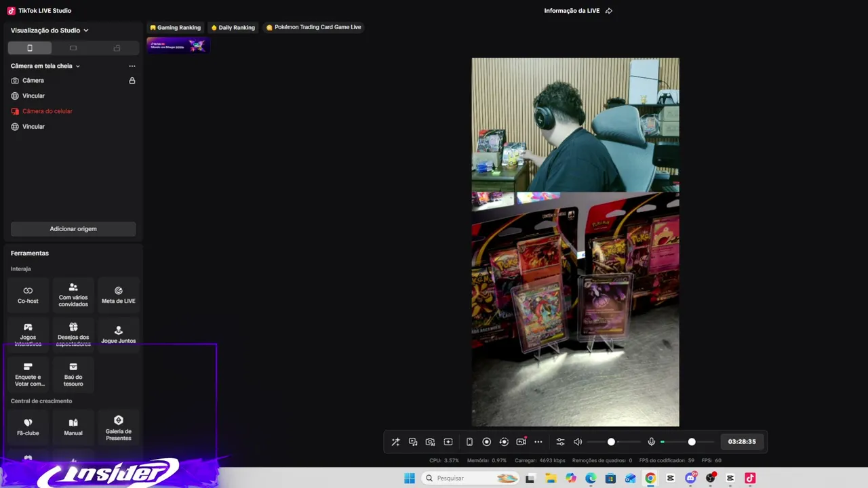
Task: Toggle the lock on the Câmera source
Action: (132, 81)
